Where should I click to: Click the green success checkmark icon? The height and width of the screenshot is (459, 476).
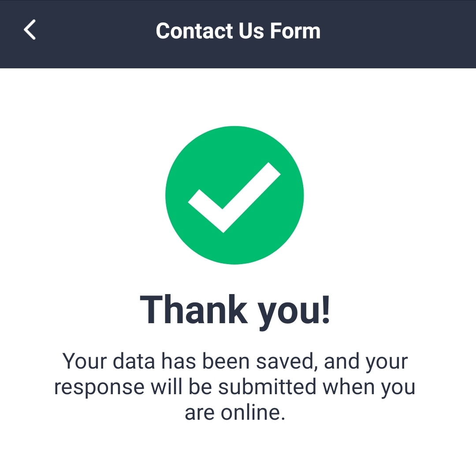click(234, 195)
